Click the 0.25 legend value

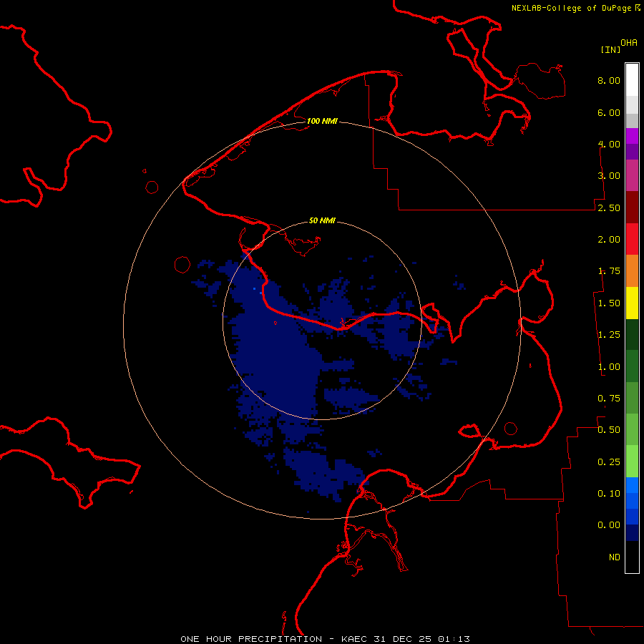click(609, 462)
